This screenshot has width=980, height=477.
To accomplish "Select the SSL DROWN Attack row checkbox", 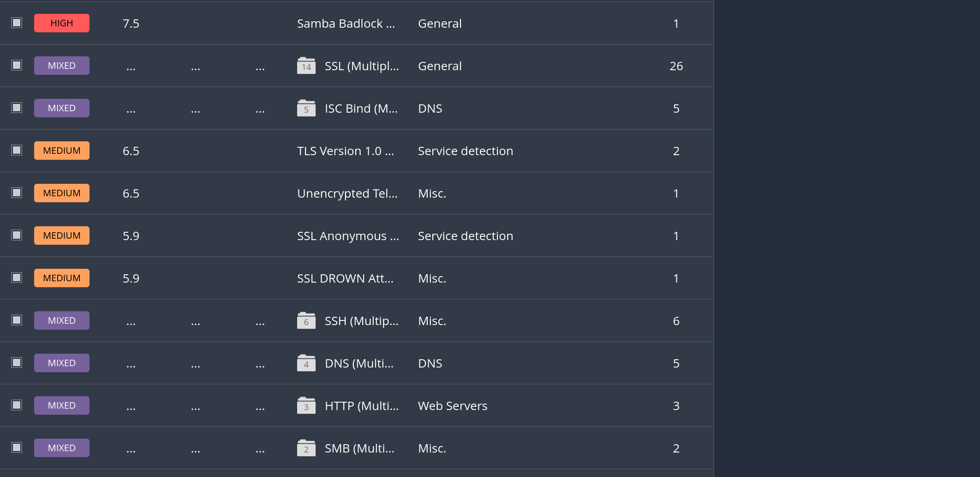I will click(x=17, y=278).
